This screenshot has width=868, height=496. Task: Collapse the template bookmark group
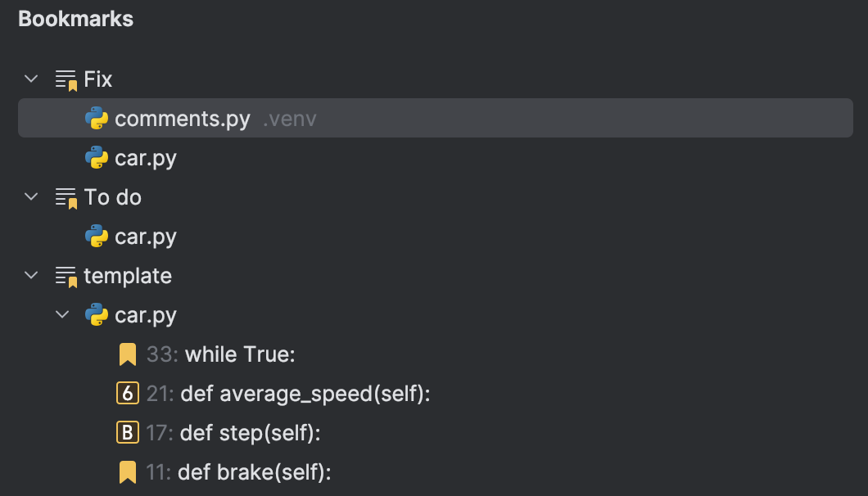coord(31,276)
